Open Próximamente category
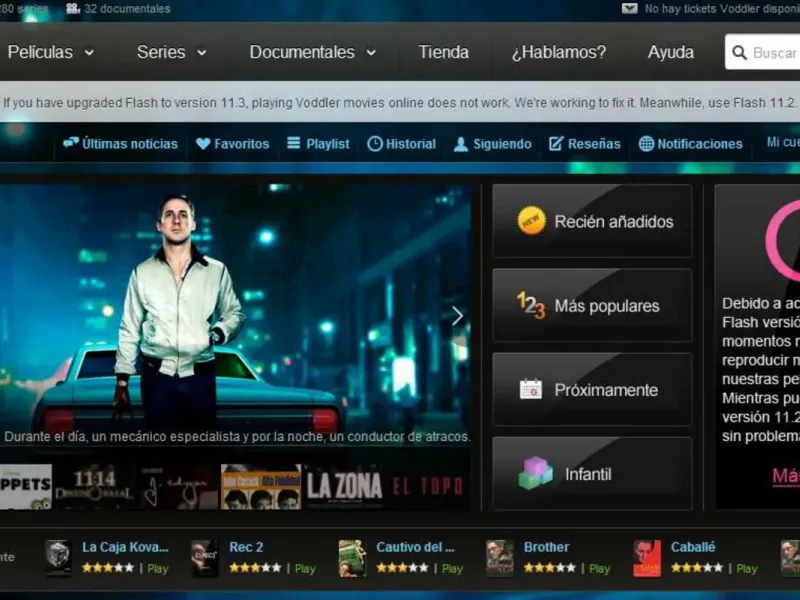The height and width of the screenshot is (600, 800). tap(592, 389)
